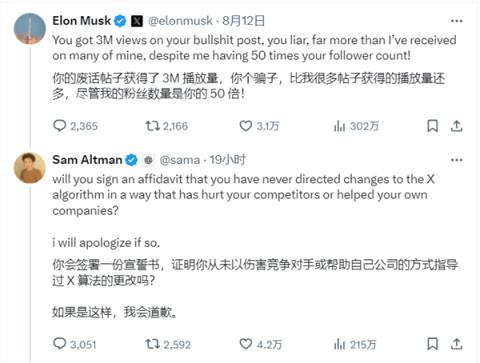
Task: Retweet Elon Musk's post
Action: [x=166, y=126]
